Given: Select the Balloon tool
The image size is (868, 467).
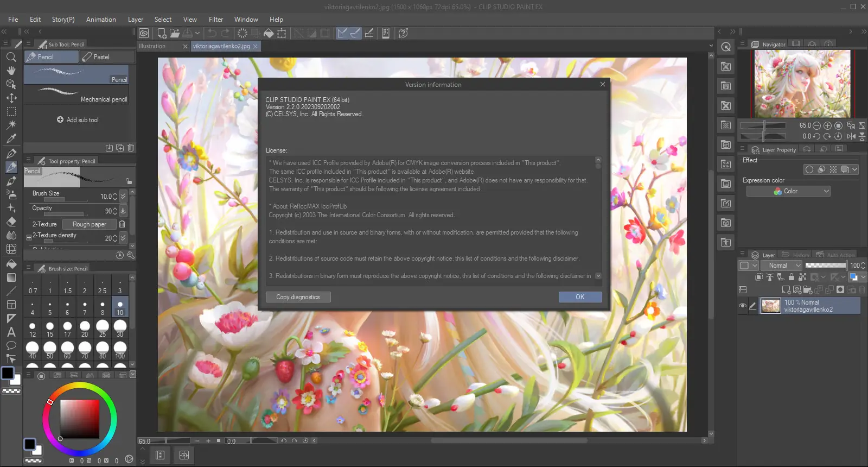Looking at the screenshot, I should (x=11, y=345).
